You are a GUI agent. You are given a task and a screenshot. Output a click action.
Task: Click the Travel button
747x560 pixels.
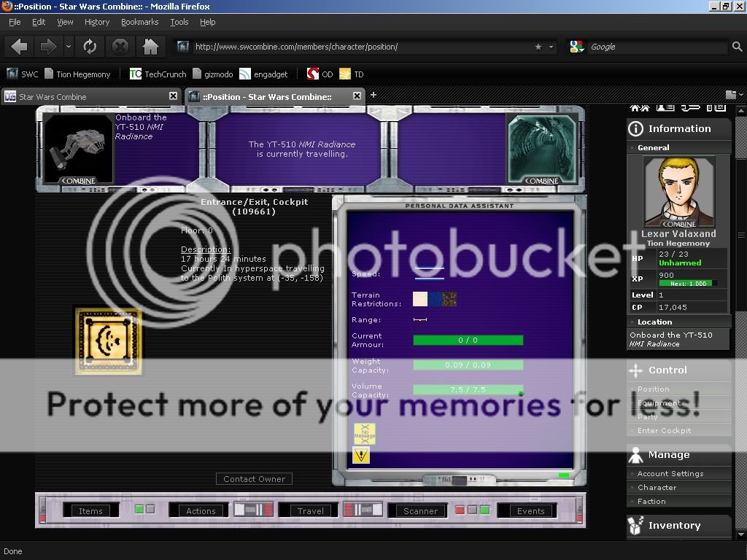point(311,511)
